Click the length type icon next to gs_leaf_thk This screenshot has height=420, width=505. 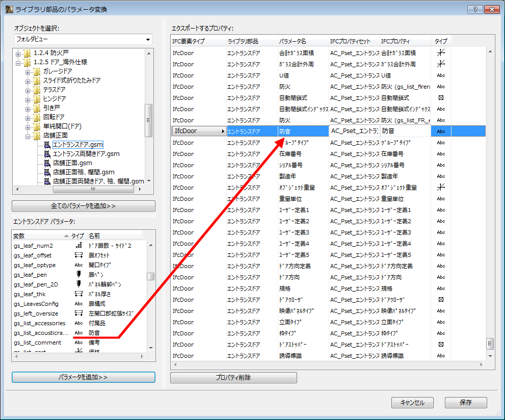coord(78,294)
